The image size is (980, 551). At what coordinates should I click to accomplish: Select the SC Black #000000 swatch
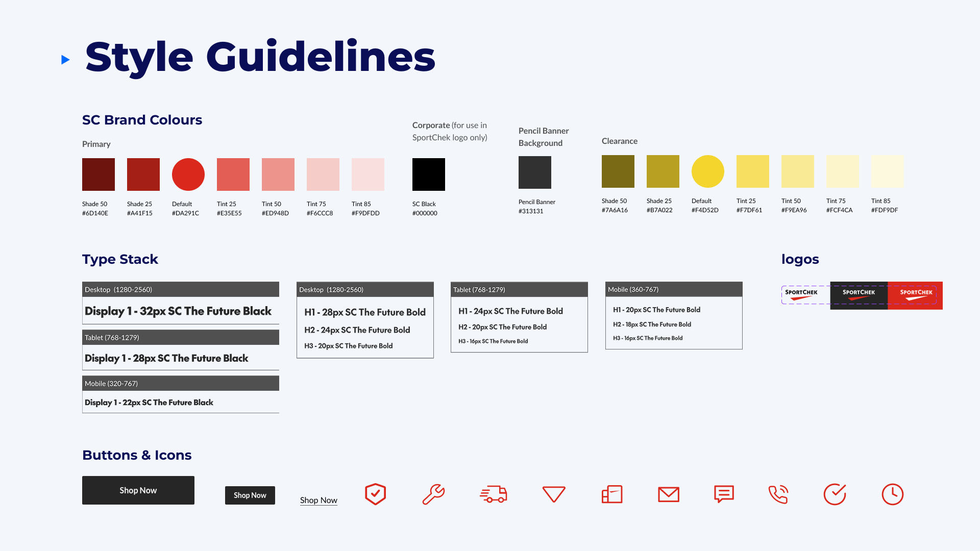[x=429, y=174]
